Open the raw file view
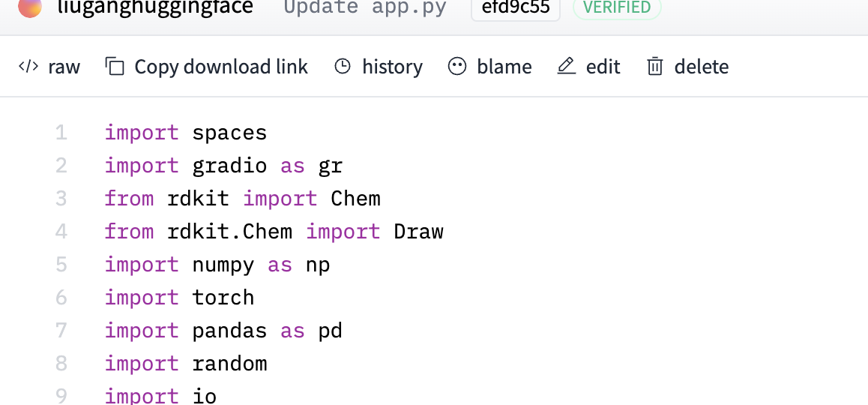This screenshot has height=405, width=868. click(x=64, y=67)
